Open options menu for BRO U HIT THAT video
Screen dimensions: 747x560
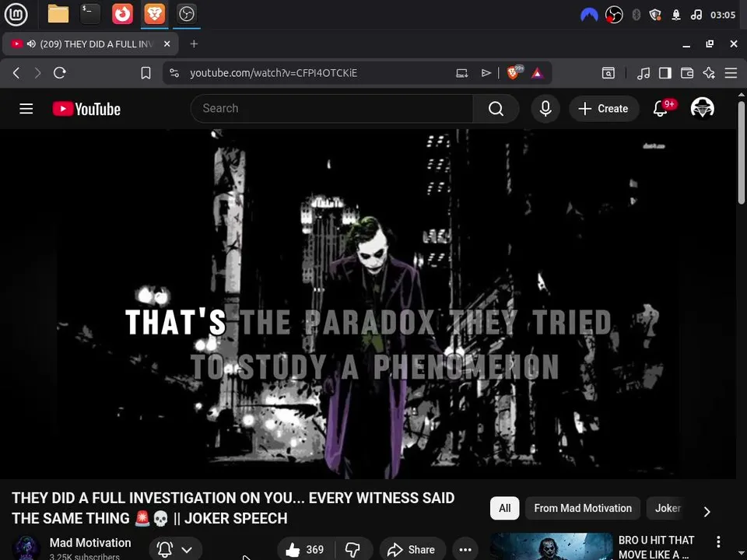pos(718,541)
